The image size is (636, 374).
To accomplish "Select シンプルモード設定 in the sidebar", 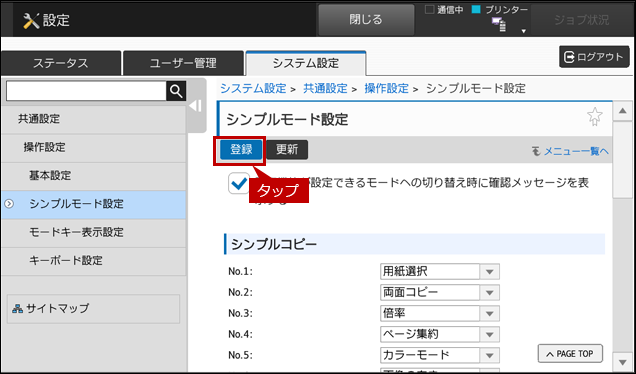I will tap(94, 204).
